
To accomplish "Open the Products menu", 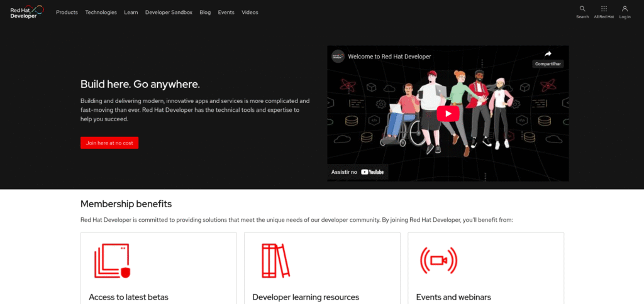I will pos(67,13).
